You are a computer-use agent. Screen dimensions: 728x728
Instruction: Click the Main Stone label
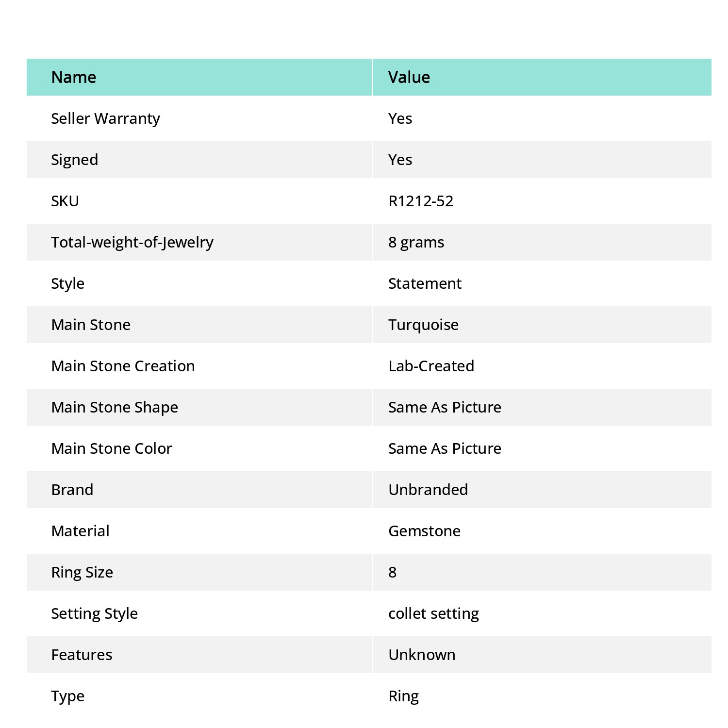tap(91, 325)
